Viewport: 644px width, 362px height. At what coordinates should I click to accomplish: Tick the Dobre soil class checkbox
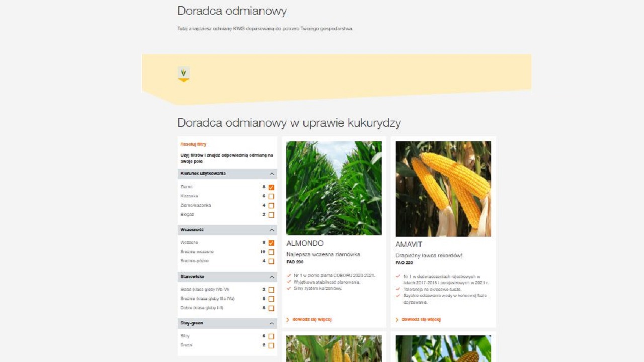coord(271,308)
